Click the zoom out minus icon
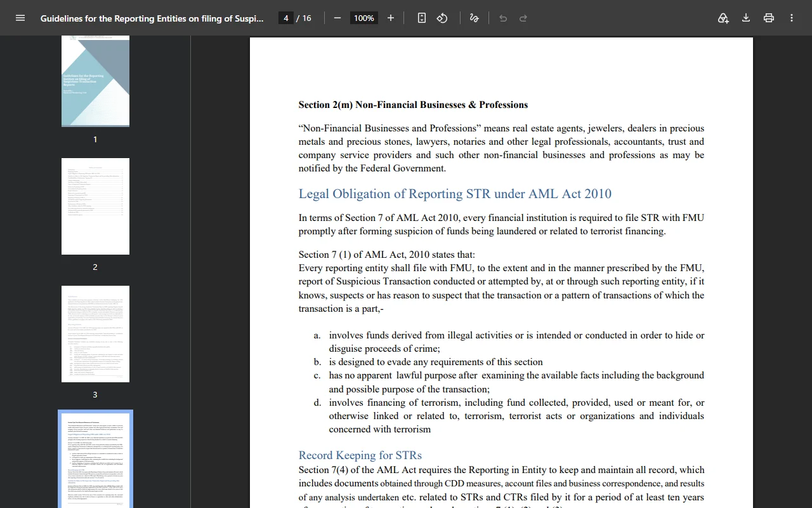This screenshot has width=812, height=508. tap(337, 18)
